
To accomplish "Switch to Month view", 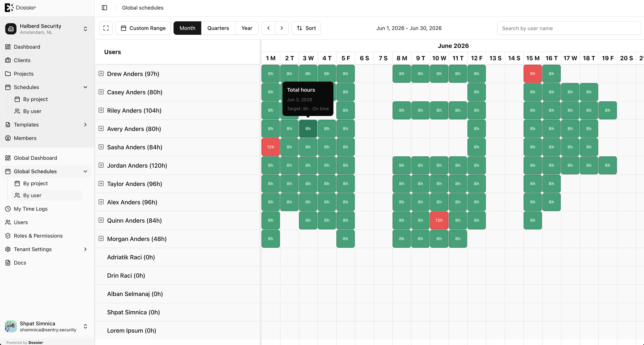I will point(187,28).
